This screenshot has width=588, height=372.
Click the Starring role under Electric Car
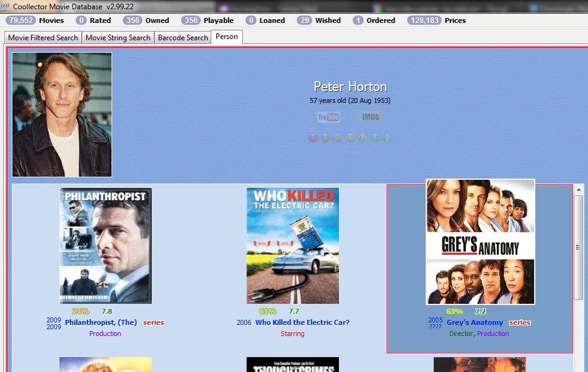point(292,334)
